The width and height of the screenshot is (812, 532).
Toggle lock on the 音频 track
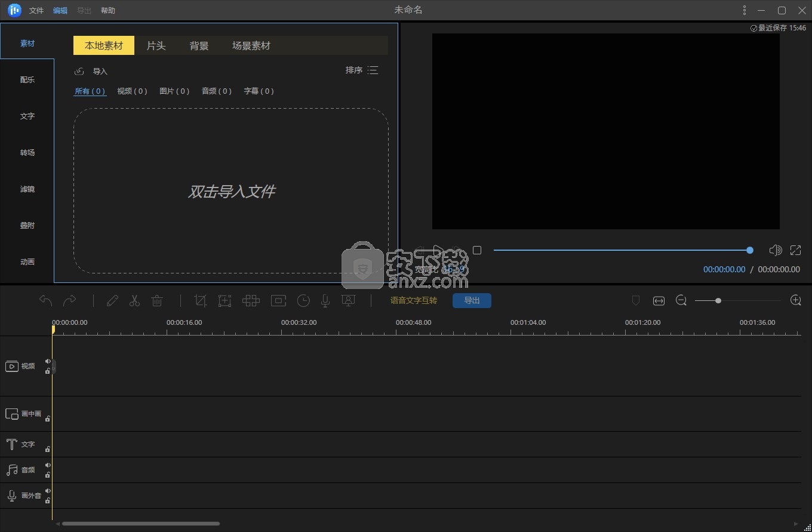pos(48,475)
